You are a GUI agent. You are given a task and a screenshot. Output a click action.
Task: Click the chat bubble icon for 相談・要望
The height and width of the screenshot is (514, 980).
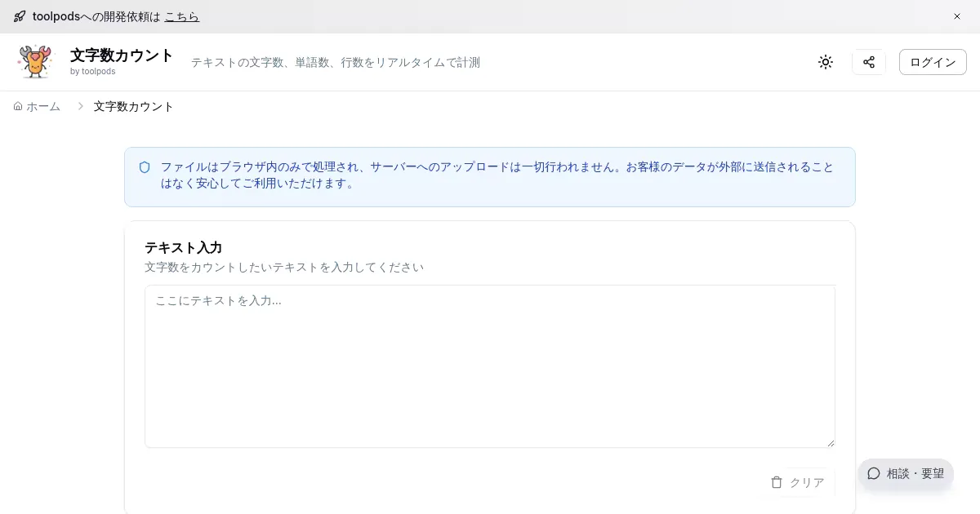click(x=874, y=473)
